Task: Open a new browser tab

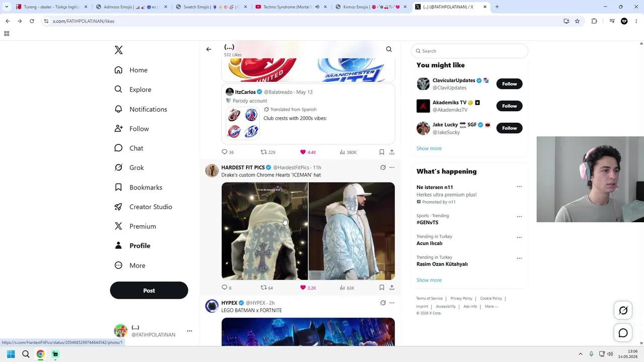Action: pyautogui.click(x=497, y=7)
